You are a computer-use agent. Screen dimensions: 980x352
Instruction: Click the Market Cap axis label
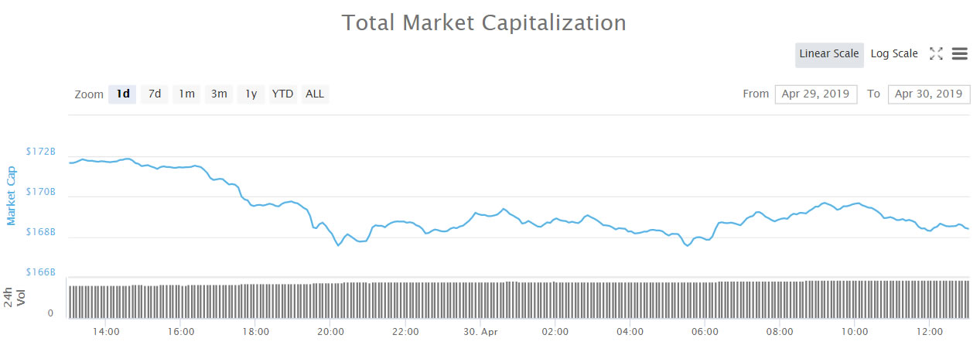pyautogui.click(x=12, y=196)
